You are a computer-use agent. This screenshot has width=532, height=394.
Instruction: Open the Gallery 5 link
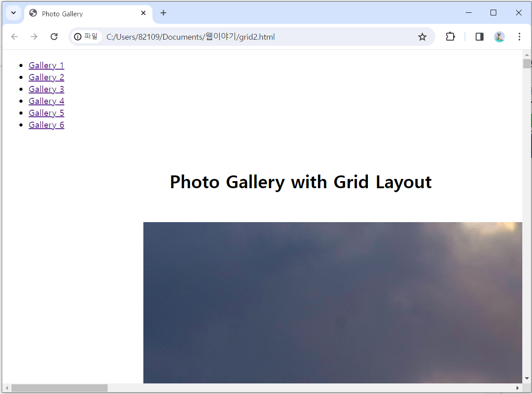point(46,113)
